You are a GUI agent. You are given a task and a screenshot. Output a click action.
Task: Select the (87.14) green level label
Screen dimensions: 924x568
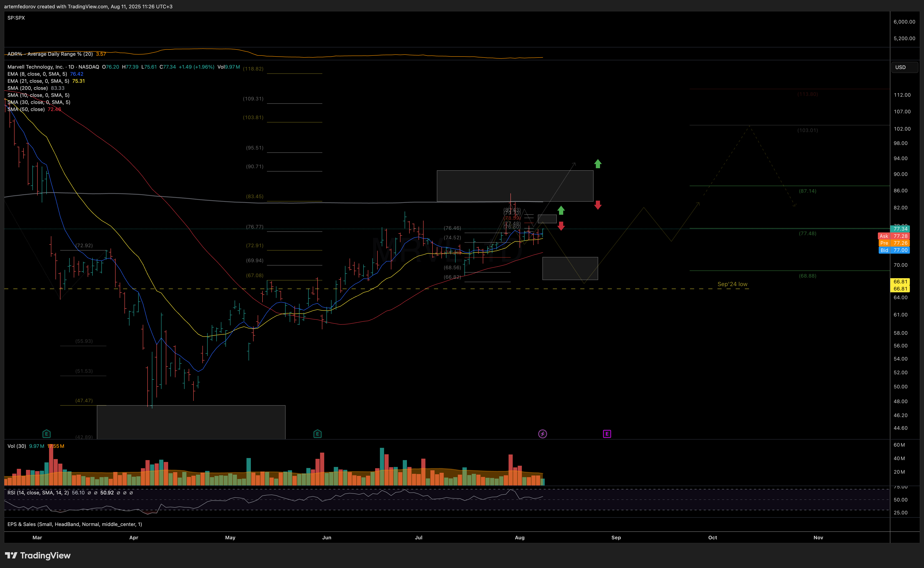807,191
